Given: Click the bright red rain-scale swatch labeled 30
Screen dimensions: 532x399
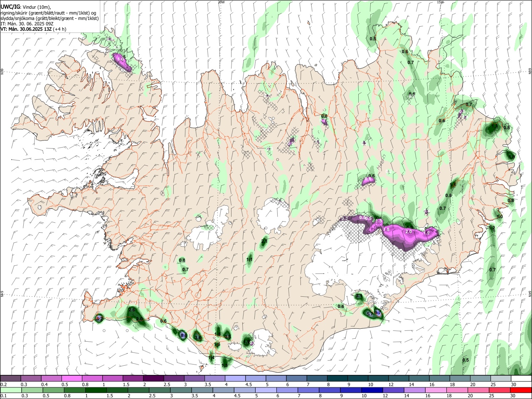Looking at the screenshot, I should coord(521,390).
